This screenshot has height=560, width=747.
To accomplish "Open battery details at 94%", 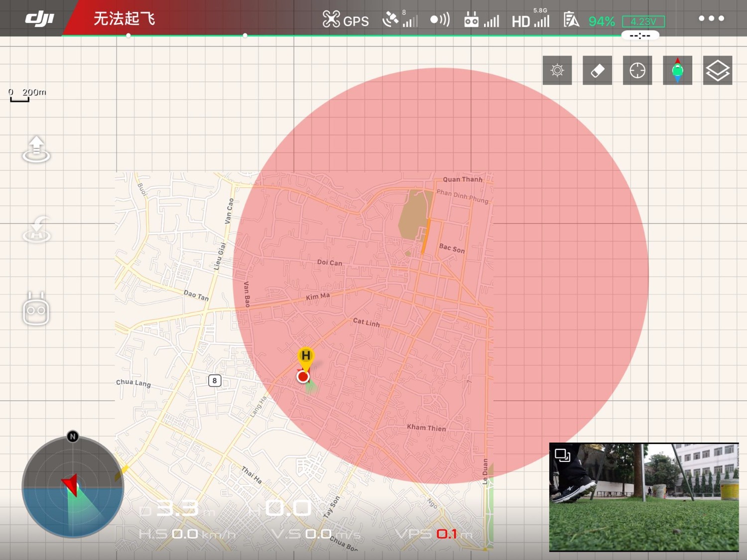I will [x=602, y=21].
